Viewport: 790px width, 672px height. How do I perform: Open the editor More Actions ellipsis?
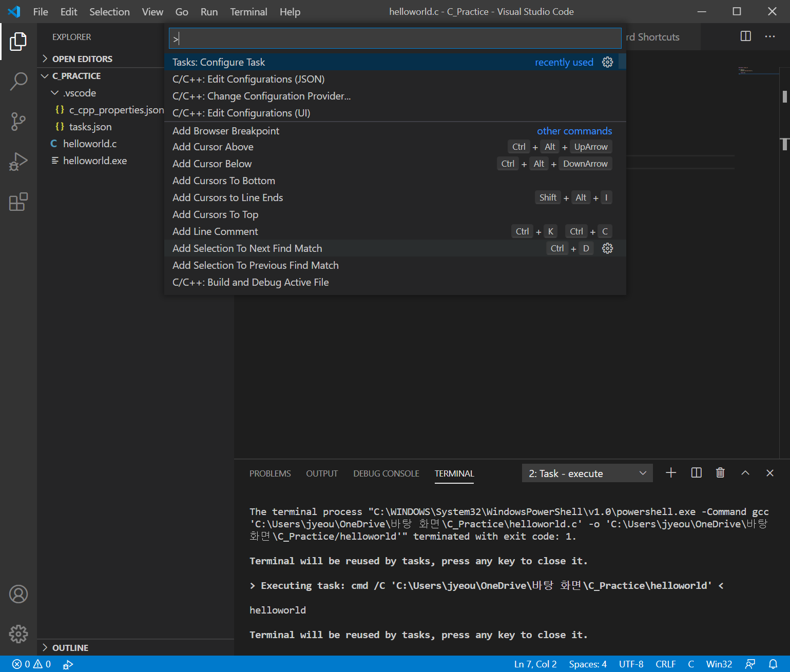[x=770, y=36]
